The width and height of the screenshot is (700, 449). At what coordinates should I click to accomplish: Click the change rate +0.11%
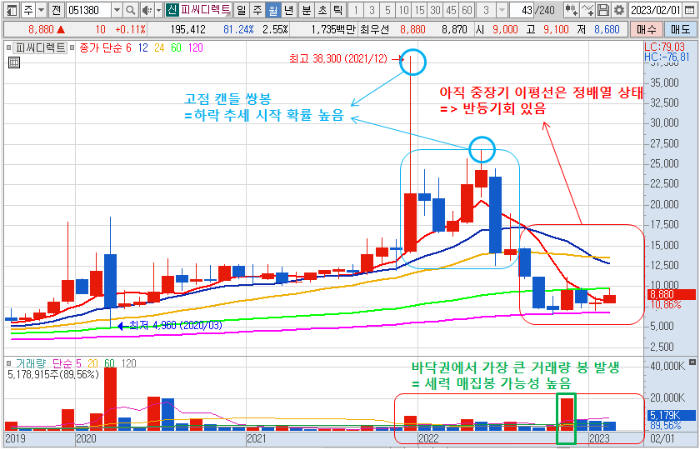[x=130, y=29]
